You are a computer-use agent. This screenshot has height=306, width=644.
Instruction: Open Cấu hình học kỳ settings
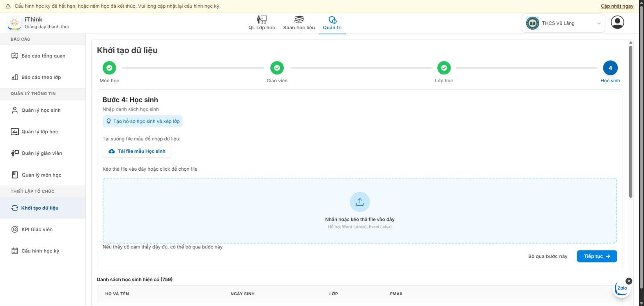(43, 251)
